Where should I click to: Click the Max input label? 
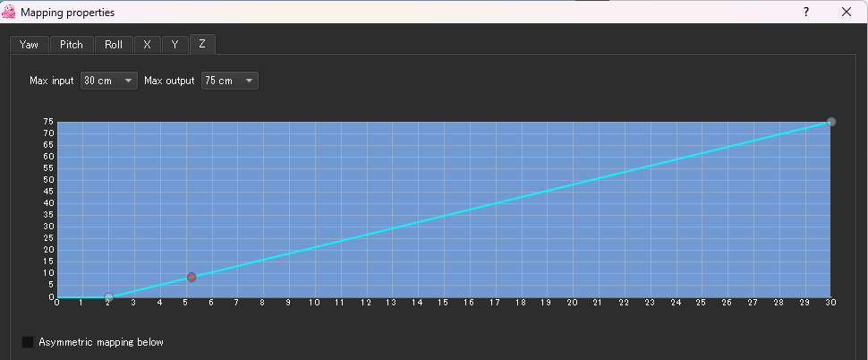pyautogui.click(x=52, y=81)
